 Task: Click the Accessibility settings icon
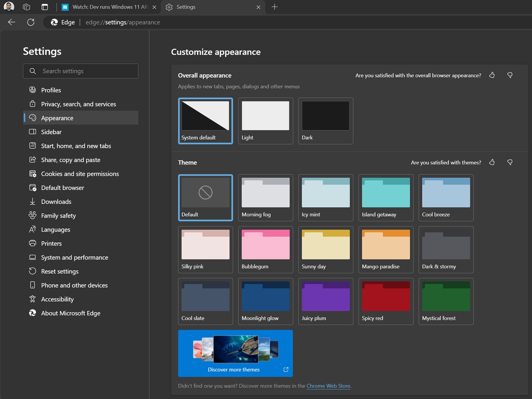click(x=33, y=299)
